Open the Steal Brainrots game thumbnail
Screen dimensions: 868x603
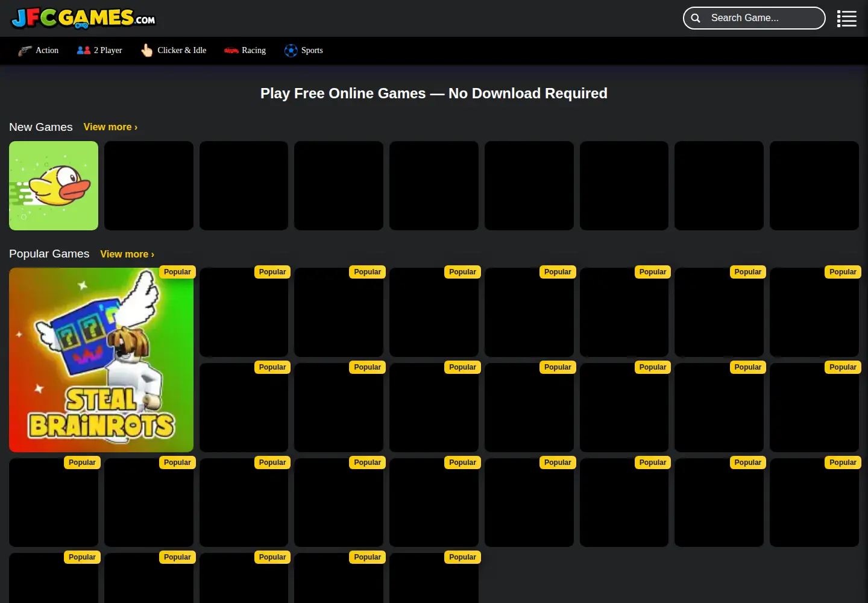point(101,360)
